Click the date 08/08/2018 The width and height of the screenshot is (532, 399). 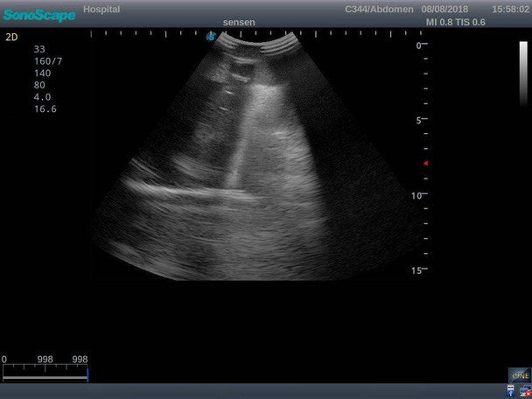444,9
